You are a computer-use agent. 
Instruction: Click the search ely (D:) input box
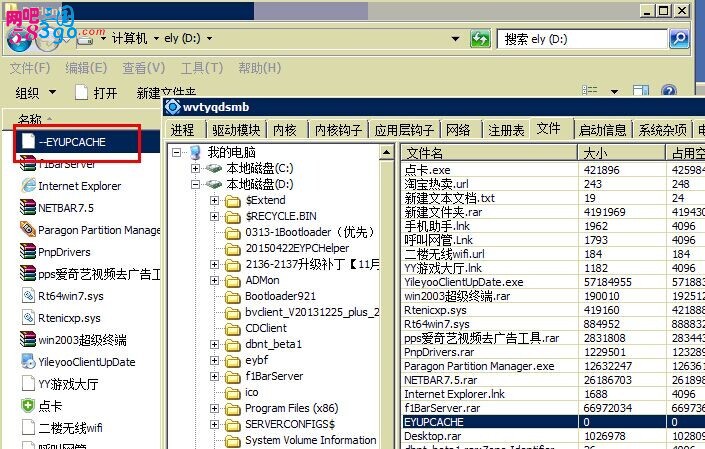click(582, 39)
